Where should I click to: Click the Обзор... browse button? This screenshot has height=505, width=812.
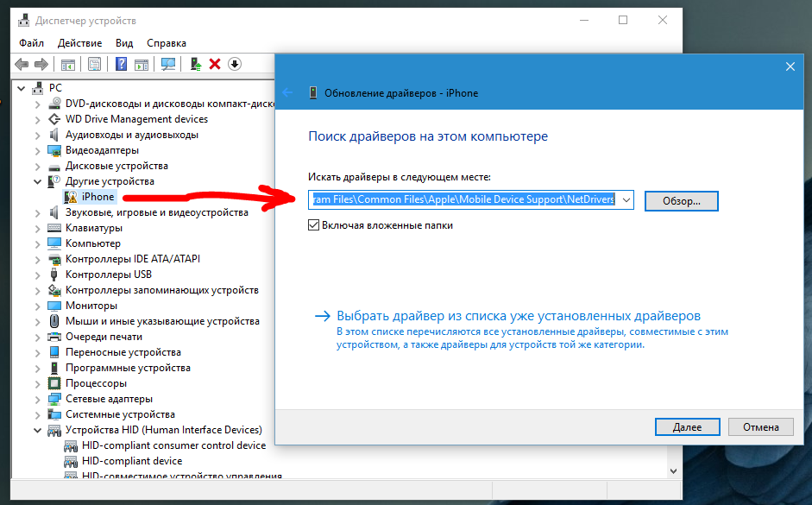click(x=682, y=201)
